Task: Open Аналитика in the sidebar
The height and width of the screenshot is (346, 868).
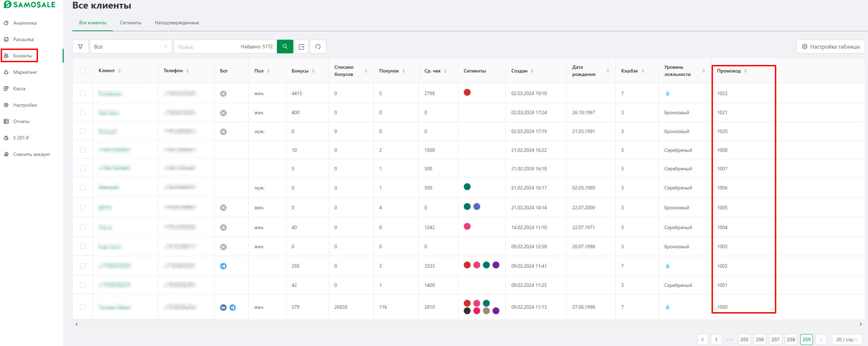Action: [25, 23]
